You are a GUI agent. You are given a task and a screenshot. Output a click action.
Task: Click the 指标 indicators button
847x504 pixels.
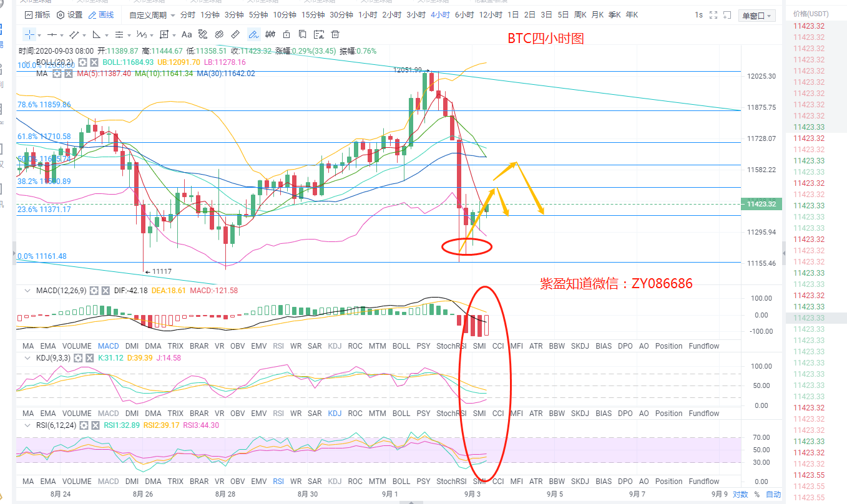pyautogui.click(x=37, y=15)
